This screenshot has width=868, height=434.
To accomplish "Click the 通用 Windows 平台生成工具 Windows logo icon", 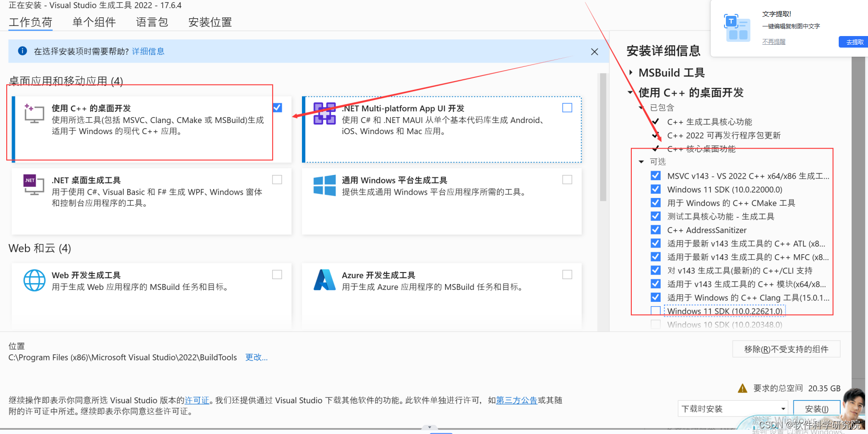I will [325, 185].
